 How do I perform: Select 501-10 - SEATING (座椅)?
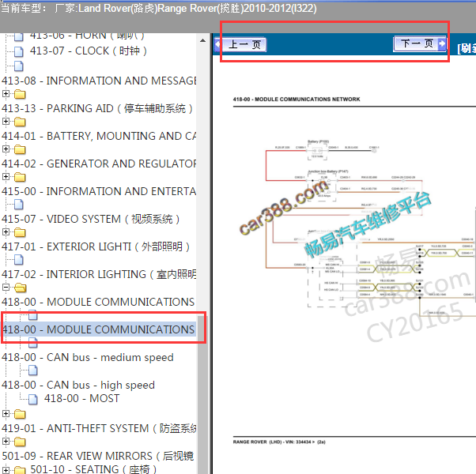point(93,469)
